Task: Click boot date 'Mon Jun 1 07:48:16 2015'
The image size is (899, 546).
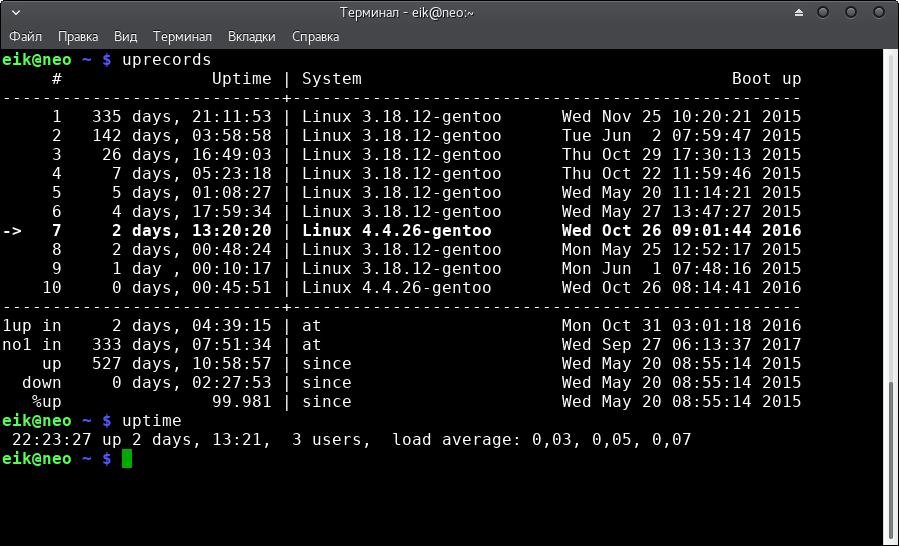Action: click(681, 268)
